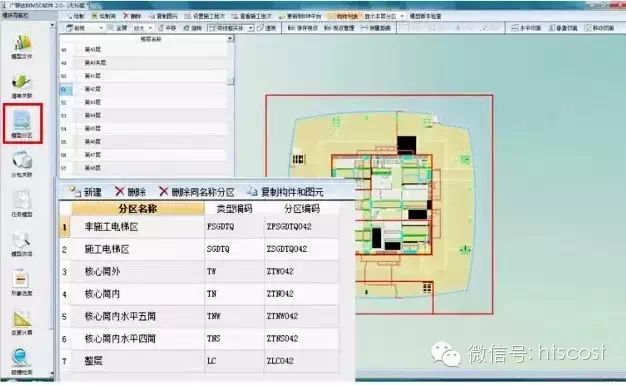Screen dimensions: 626x385
Task: Select partition row 非施工电梯区
Action: pyautogui.click(x=199, y=227)
